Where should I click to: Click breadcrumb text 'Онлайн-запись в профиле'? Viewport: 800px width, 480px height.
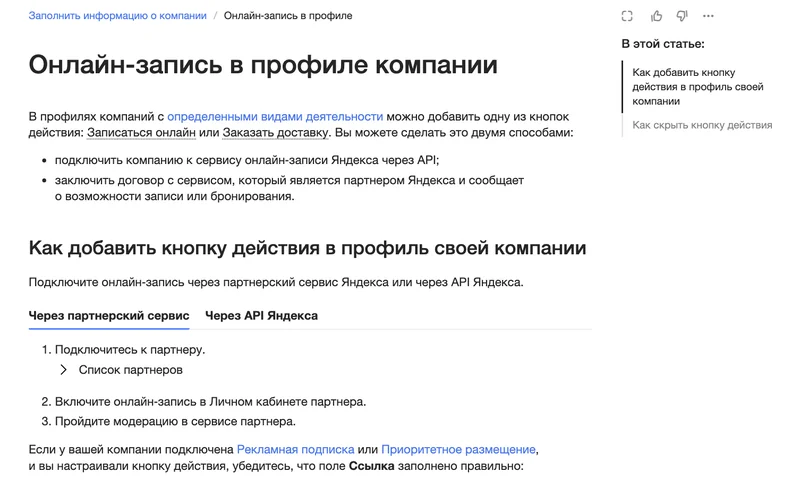pyautogui.click(x=288, y=16)
